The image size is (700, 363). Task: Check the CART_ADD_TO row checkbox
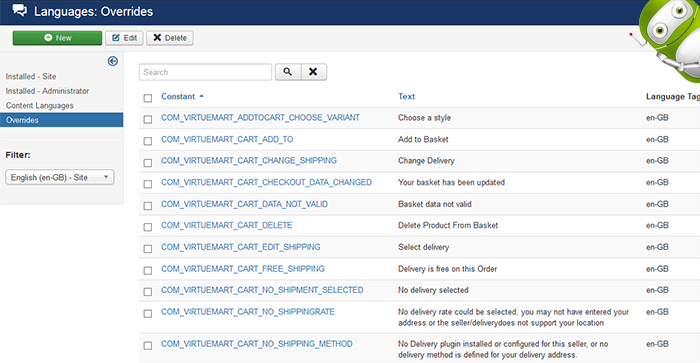pos(148,141)
